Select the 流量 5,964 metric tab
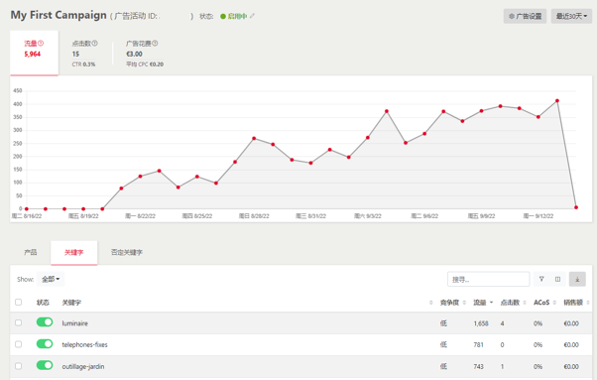Screen dimensions: 597x380 coord(34,53)
